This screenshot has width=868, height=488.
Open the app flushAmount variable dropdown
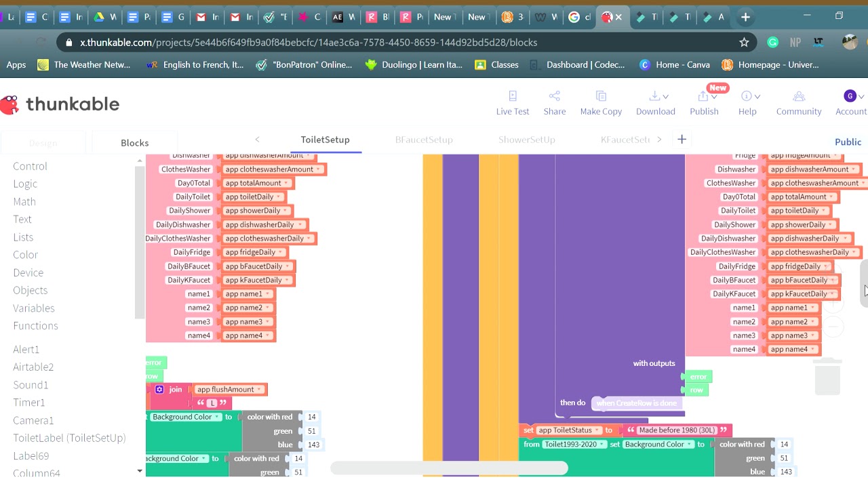click(260, 390)
